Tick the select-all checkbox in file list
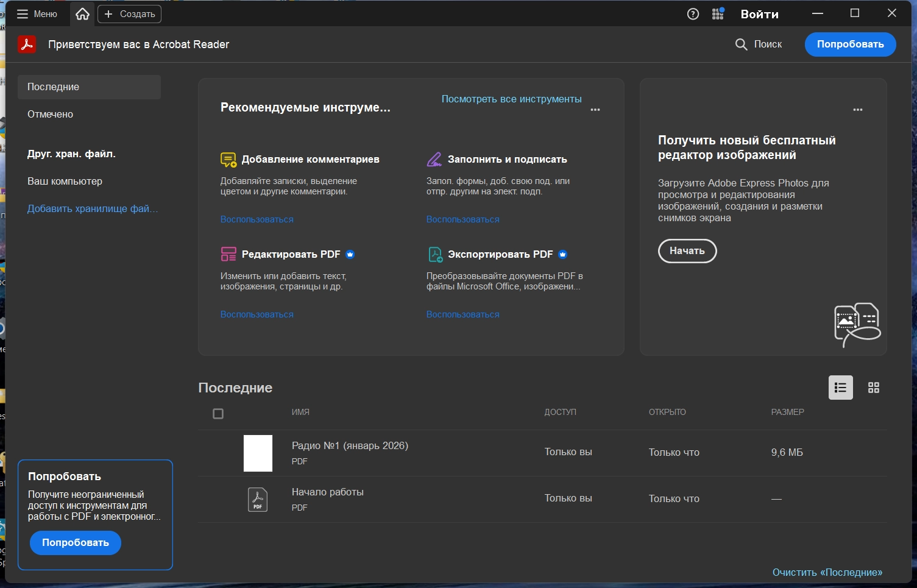 pyautogui.click(x=218, y=414)
